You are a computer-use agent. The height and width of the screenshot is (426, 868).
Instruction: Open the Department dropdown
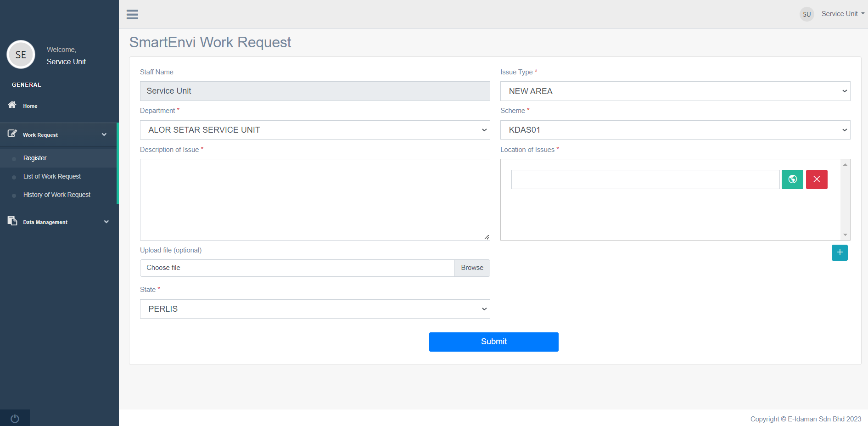tap(314, 130)
